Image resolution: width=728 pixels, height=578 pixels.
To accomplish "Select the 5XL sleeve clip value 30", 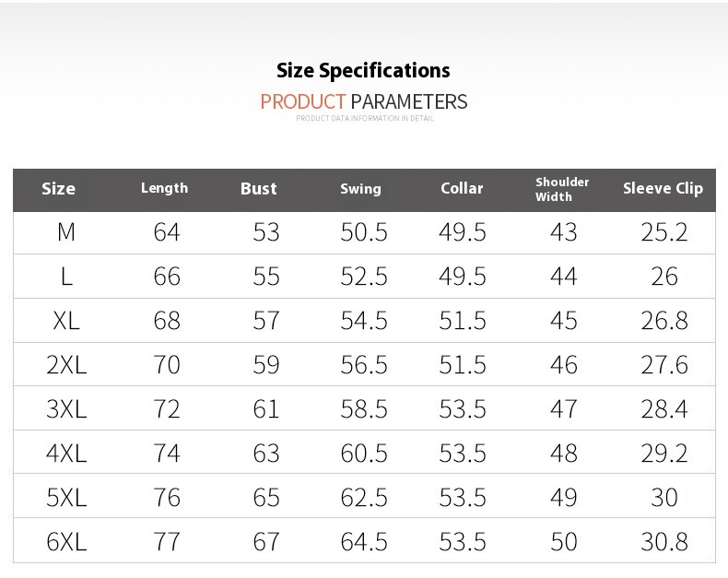I will click(664, 498).
